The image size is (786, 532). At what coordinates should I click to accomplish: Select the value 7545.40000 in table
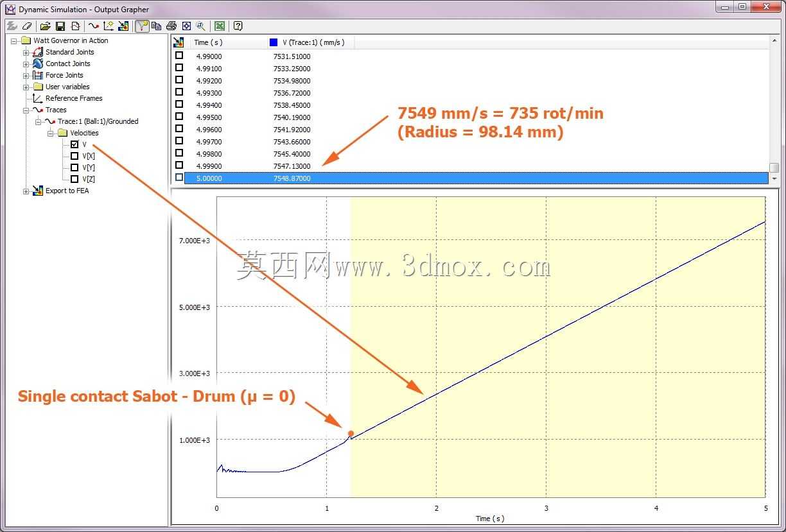(x=292, y=154)
